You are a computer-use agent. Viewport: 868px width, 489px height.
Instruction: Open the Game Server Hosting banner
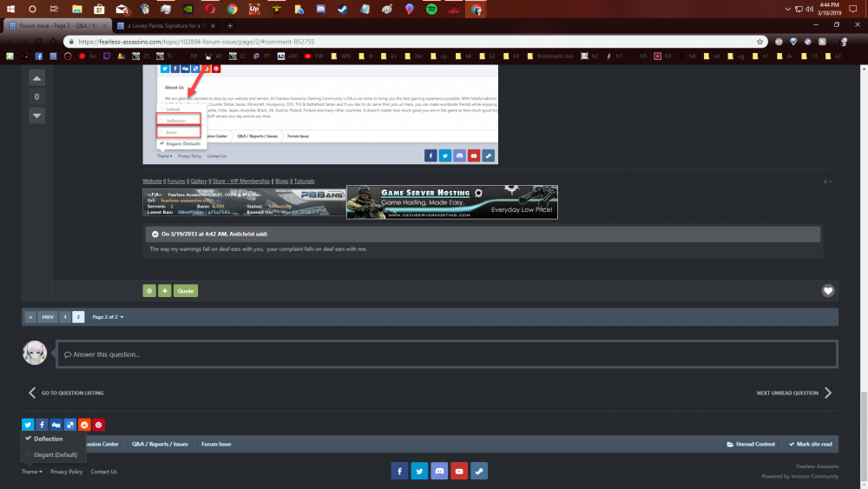(x=451, y=202)
